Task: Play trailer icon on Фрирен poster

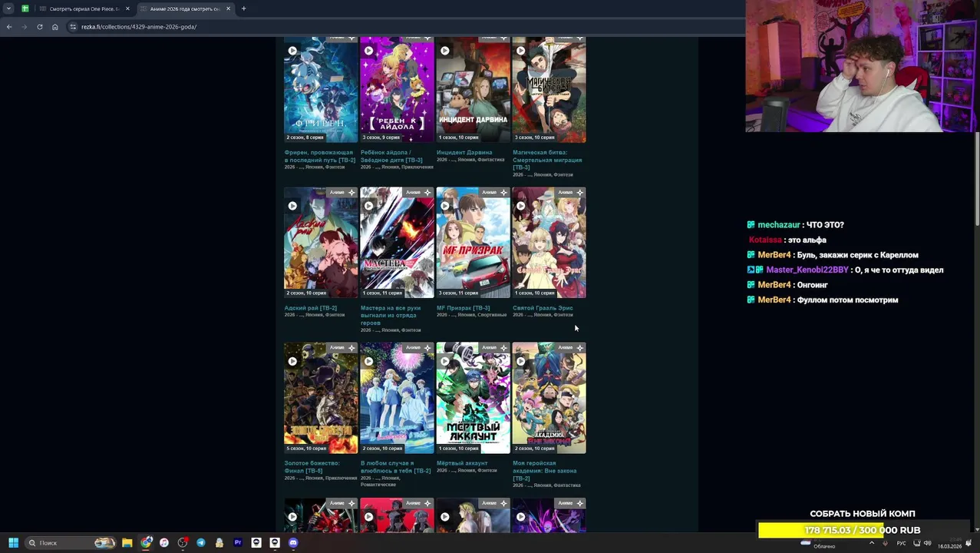Action: pos(292,51)
